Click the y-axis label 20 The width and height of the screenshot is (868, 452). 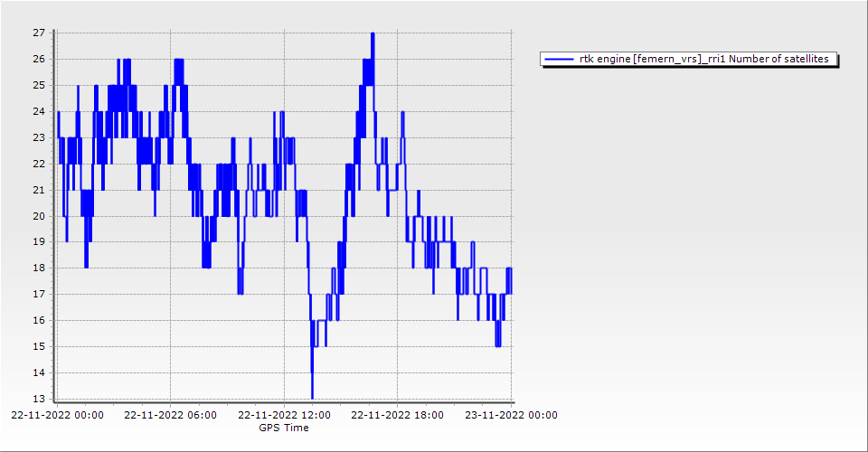(39, 216)
